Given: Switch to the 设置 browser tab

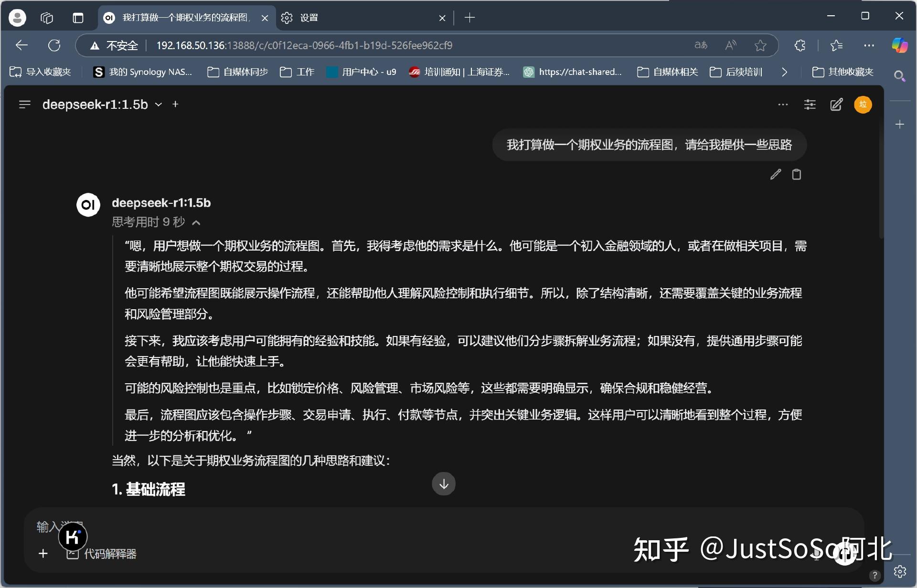Looking at the screenshot, I should pos(308,18).
